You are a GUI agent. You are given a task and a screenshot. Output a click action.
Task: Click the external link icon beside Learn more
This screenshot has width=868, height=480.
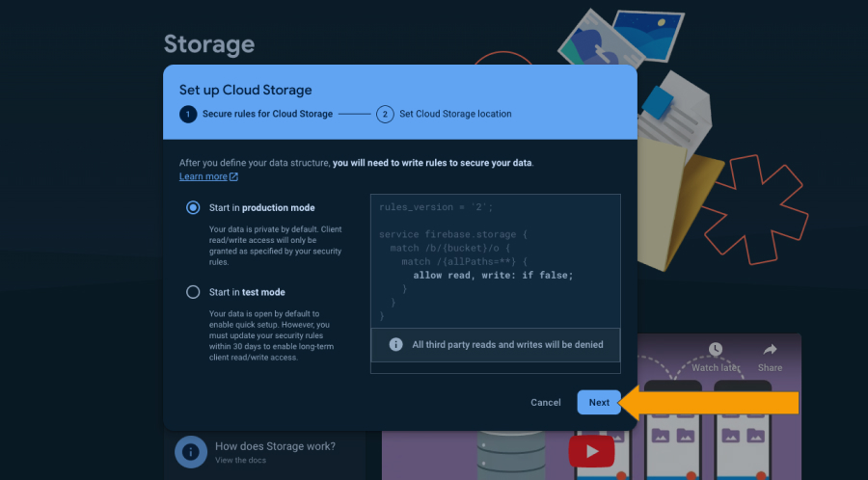click(233, 176)
